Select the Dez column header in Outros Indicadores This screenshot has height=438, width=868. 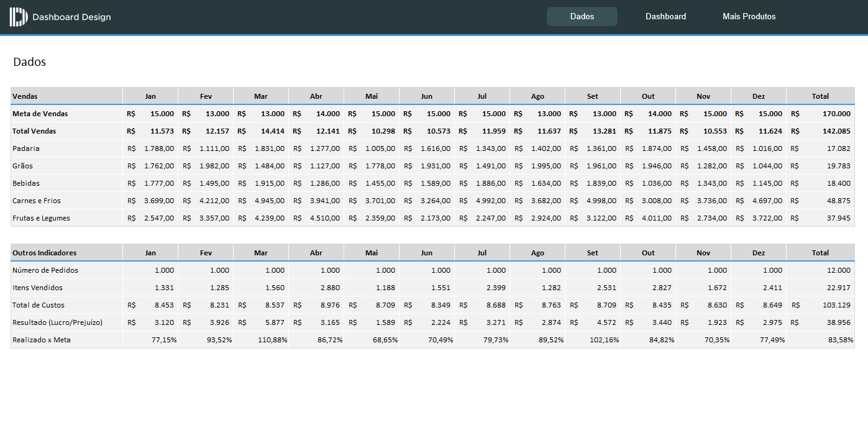tap(758, 252)
